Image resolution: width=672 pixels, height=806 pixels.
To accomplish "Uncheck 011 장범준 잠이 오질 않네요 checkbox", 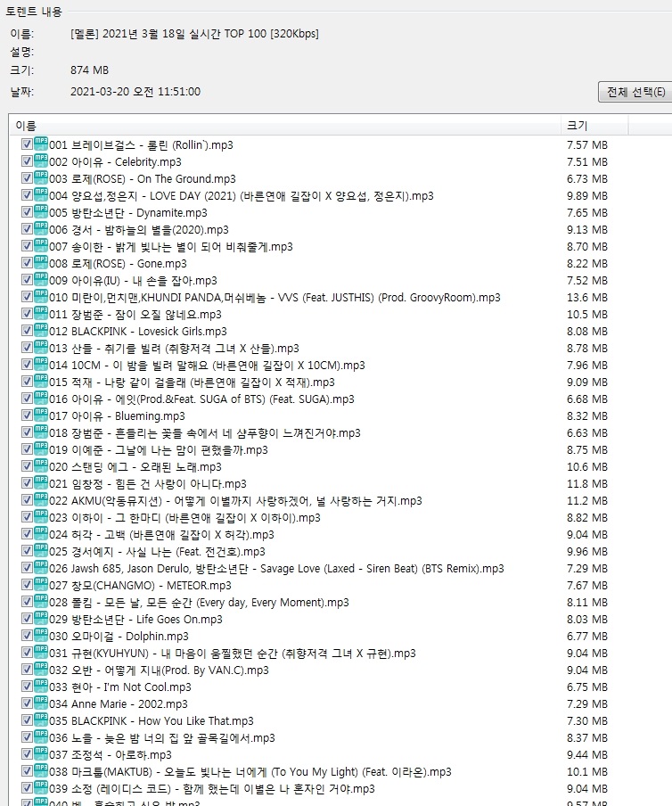I will click(28, 314).
